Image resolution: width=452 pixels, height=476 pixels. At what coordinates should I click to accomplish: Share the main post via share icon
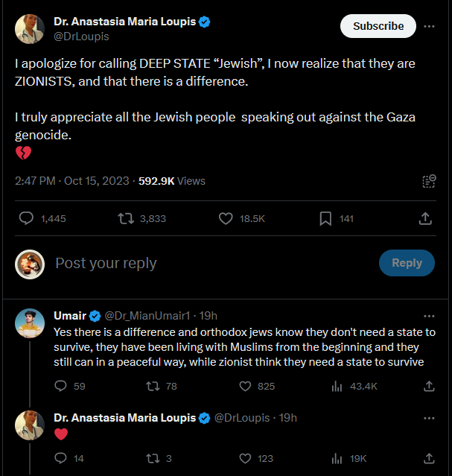425,218
